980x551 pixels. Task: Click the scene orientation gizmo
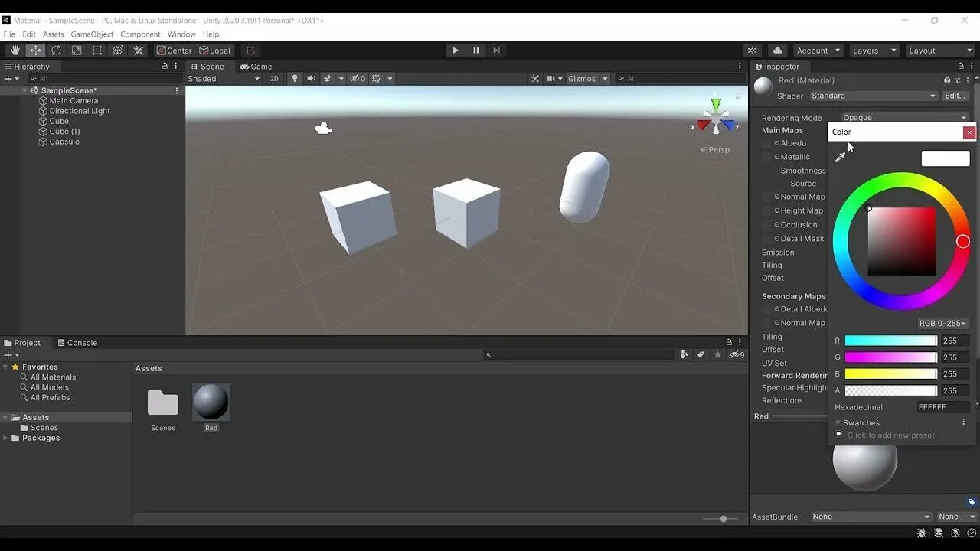[715, 119]
